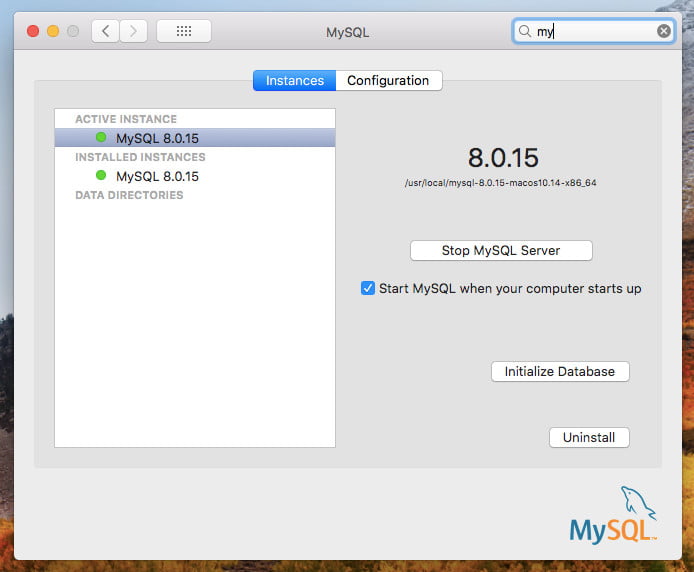Click the MySQL dolphin logo

click(x=613, y=515)
